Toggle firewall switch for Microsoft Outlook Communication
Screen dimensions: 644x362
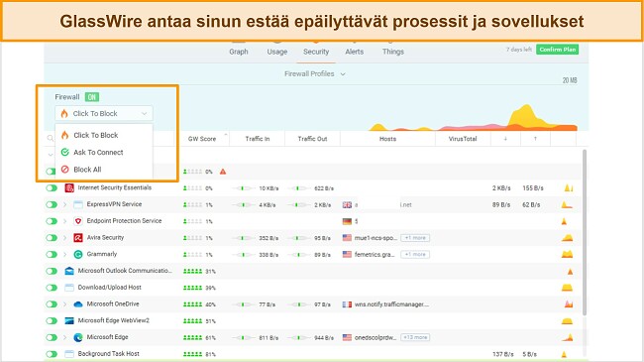pyautogui.click(x=52, y=271)
